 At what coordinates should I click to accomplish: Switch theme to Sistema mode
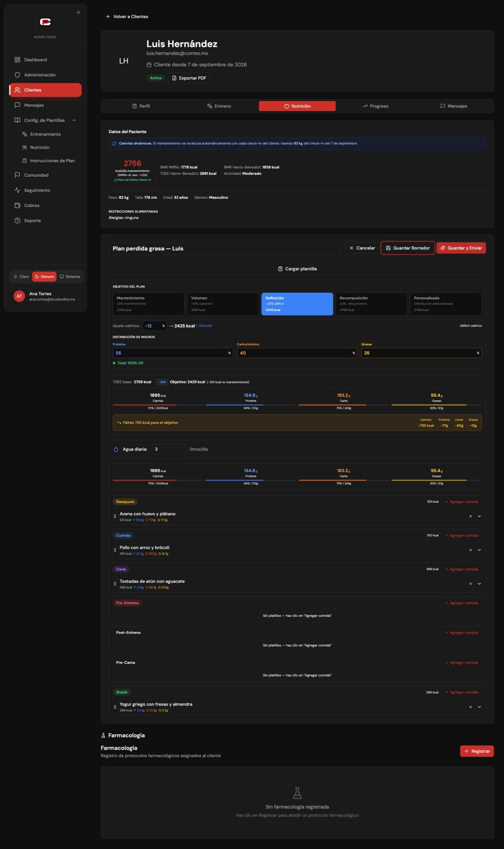click(70, 277)
